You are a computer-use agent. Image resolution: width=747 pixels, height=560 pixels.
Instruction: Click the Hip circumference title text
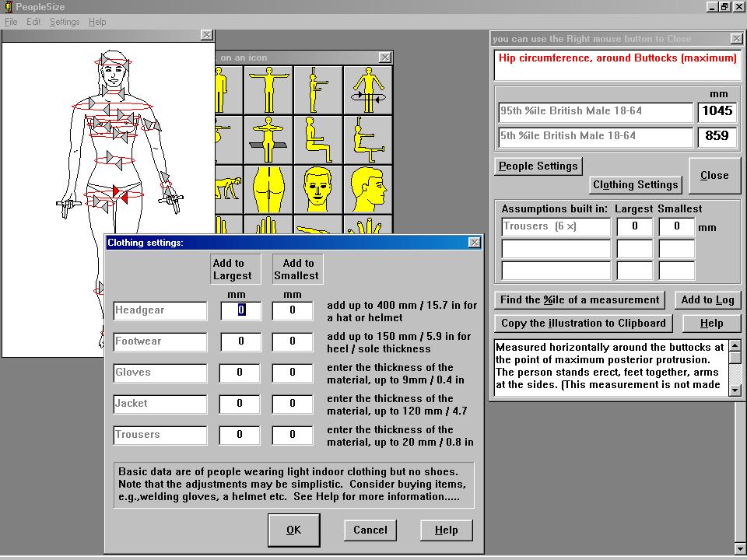pyautogui.click(x=617, y=58)
